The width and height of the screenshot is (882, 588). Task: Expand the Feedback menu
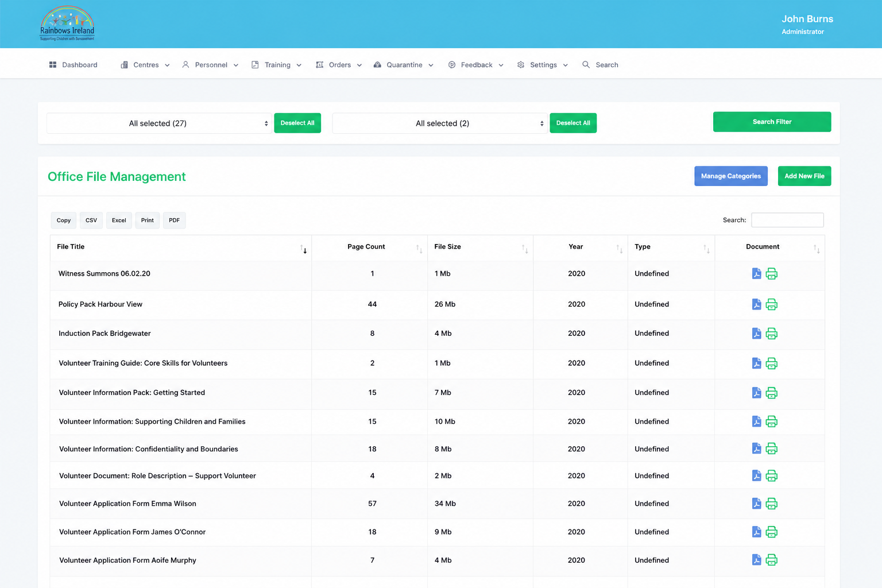point(476,65)
